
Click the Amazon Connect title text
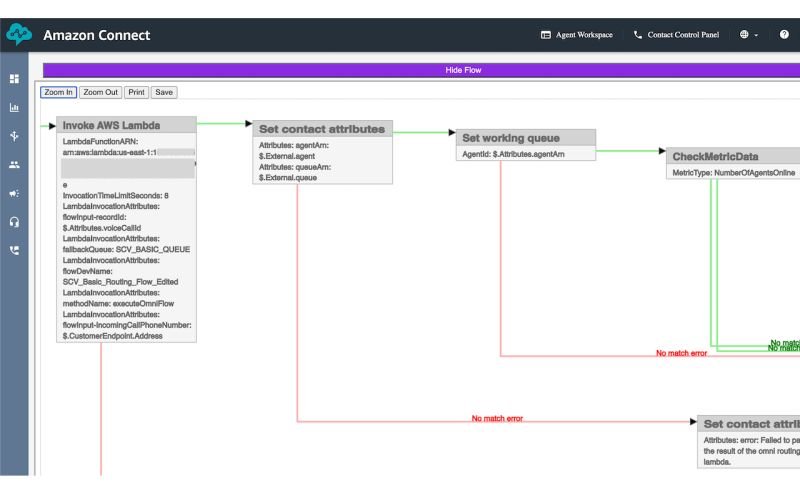(96, 35)
